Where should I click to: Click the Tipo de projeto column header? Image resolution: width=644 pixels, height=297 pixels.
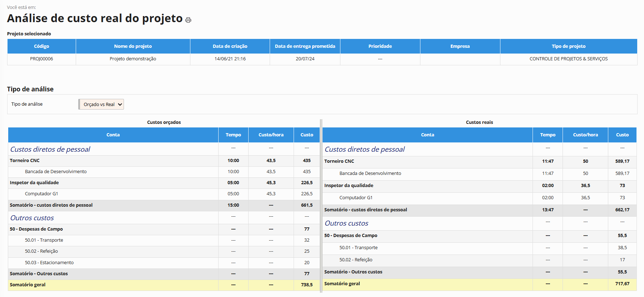point(568,46)
